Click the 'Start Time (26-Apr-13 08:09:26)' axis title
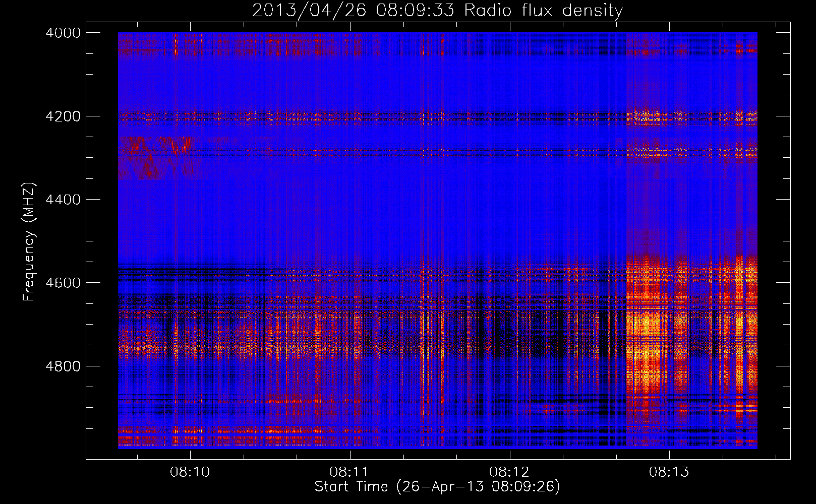This screenshot has width=816, height=504. pos(437,487)
